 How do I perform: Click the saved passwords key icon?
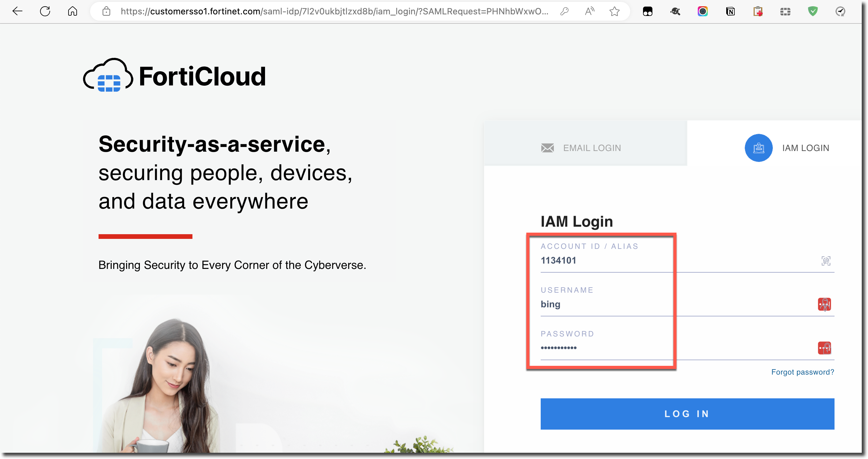pos(564,12)
